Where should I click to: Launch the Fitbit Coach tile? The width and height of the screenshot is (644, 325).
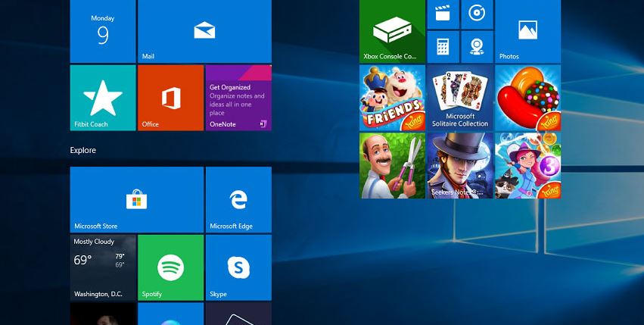[103, 98]
